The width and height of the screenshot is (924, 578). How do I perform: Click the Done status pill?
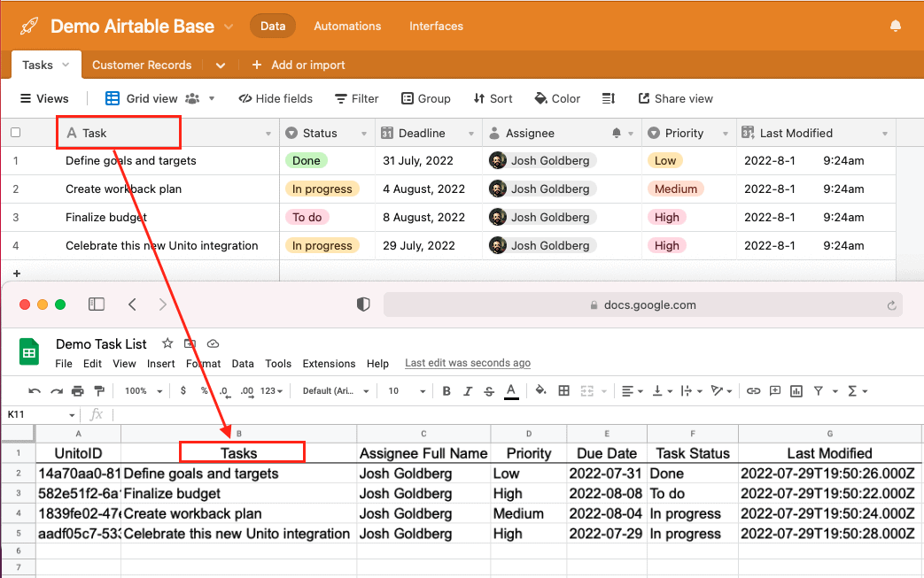click(307, 161)
